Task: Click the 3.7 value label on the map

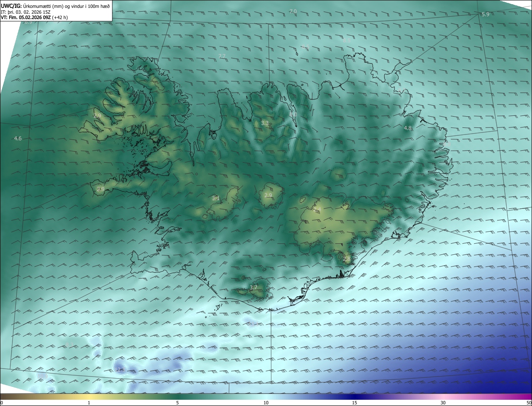Action: click(x=254, y=287)
